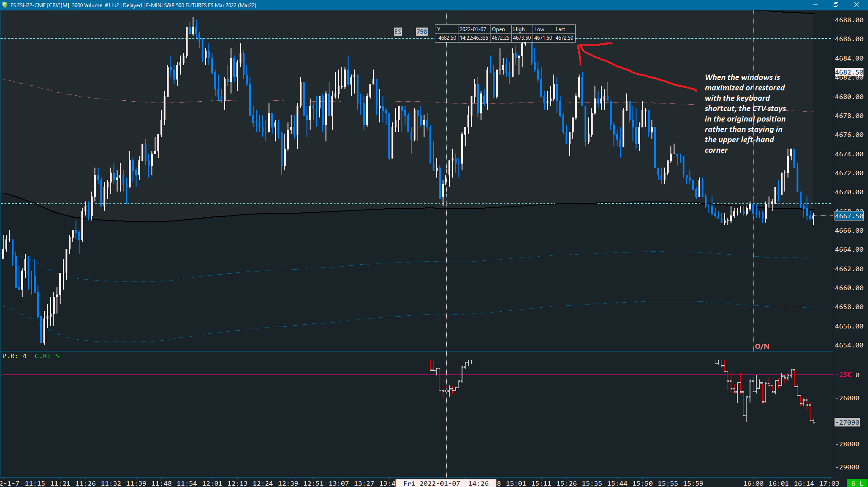Click the highlighted Fri 2022-01-07 time label
The width and height of the screenshot is (868, 487).
tap(446, 483)
